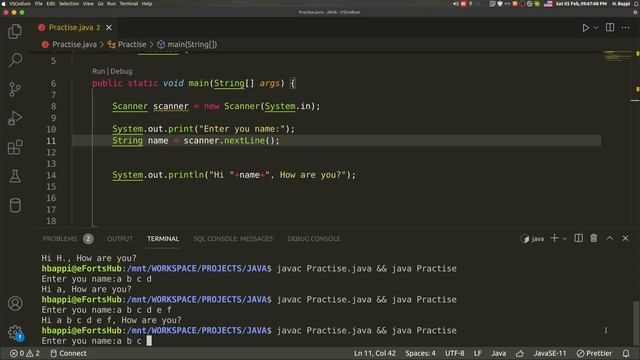Select the Practise.java editor tab
This screenshot has height=360, width=640.
pyautogui.click(x=74, y=27)
